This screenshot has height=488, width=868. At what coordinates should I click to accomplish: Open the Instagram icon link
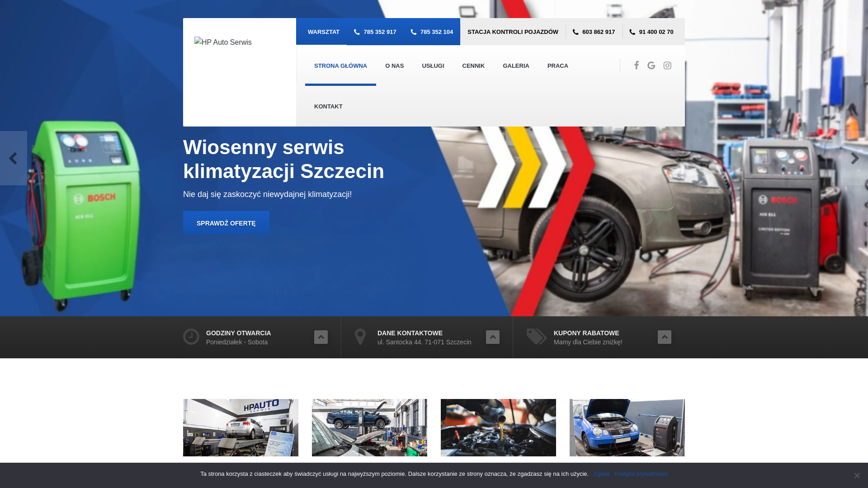pos(667,66)
